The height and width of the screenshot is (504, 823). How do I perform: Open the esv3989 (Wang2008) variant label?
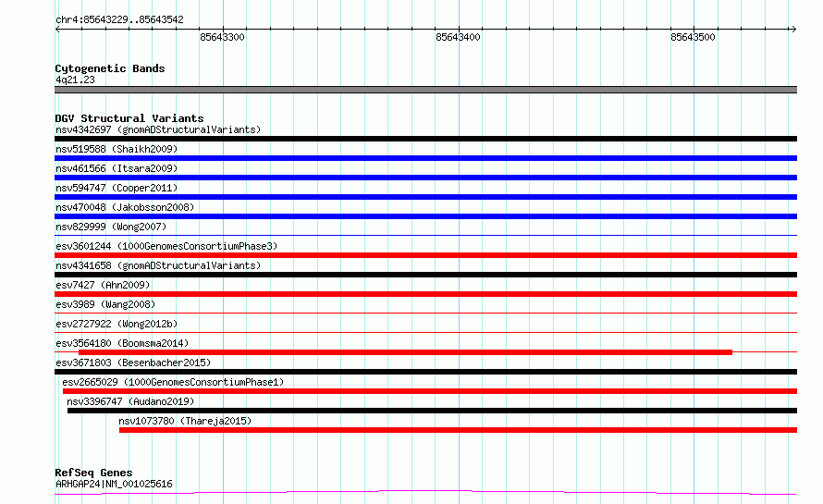105,304
